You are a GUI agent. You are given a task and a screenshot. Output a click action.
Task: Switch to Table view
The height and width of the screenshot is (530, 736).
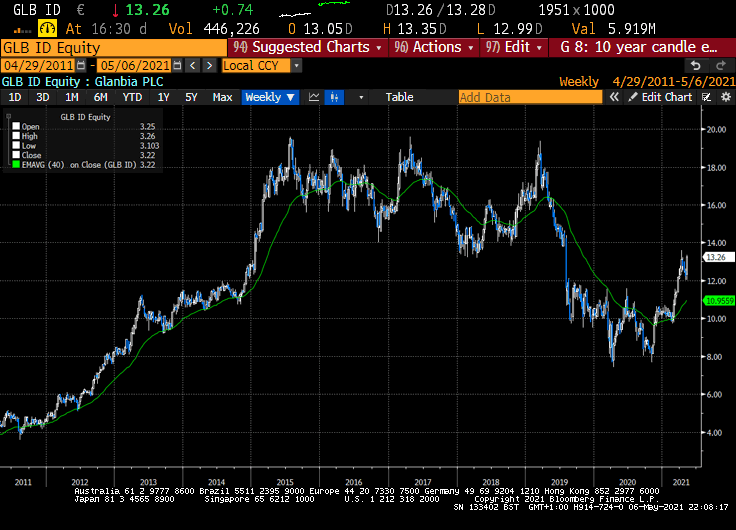(x=399, y=97)
